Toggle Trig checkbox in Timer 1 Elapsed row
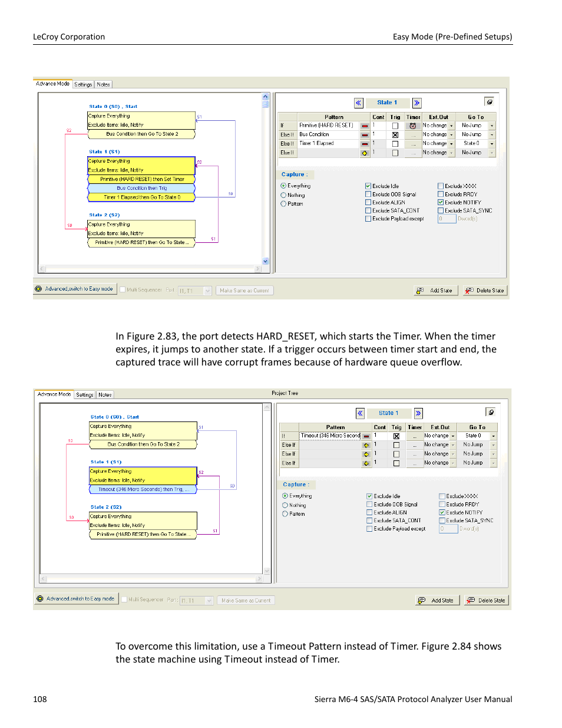Screen dimensions: 562x728 [x=395, y=144]
